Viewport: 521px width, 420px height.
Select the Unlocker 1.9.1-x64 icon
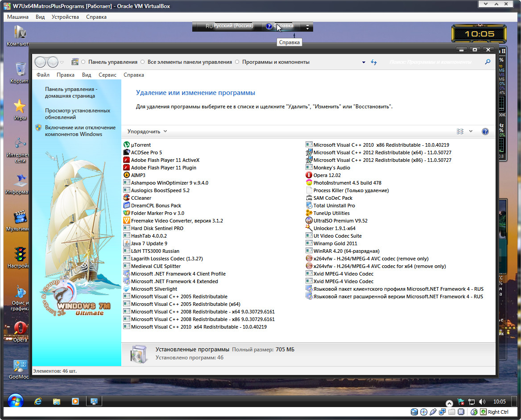coord(309,228)
